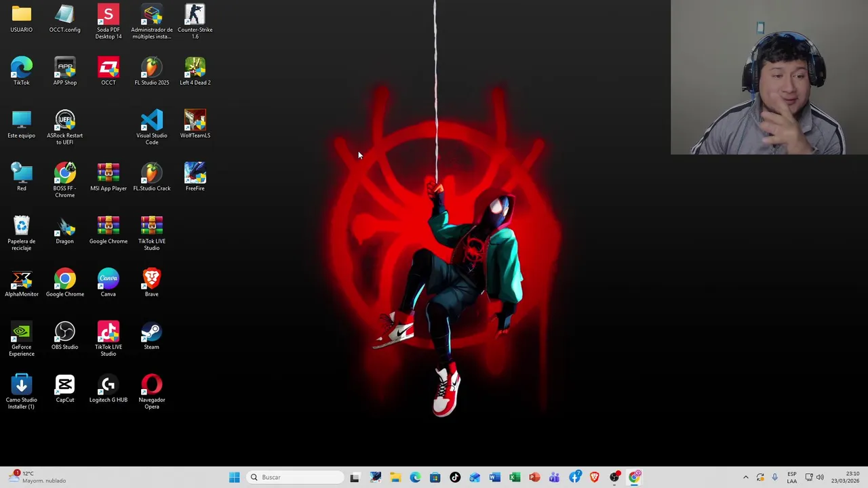This screenshot has height=488, width=868.
Task: Open the Windows Start menu
Action: 234,477
